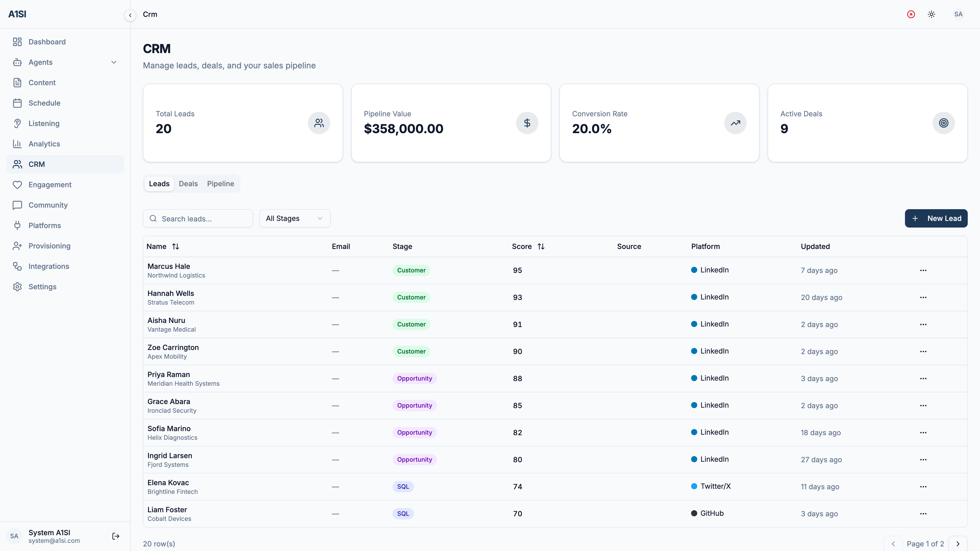Switch to the Pipeline tab
980x551 pixels.
click(221, 184)
